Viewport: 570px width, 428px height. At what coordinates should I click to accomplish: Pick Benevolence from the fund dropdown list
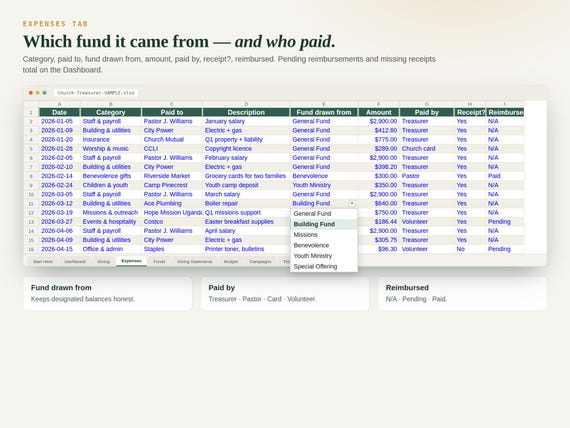pyautogui.click(x=324, y=245)
